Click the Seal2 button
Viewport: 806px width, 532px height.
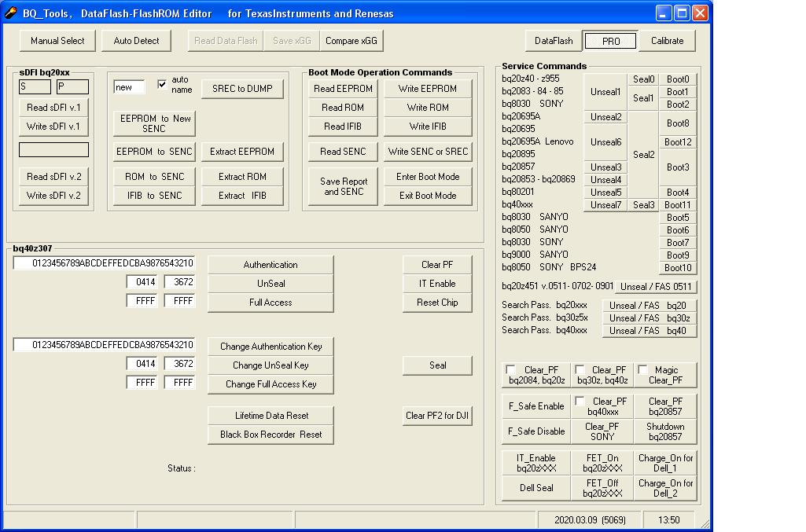point(643,155)
